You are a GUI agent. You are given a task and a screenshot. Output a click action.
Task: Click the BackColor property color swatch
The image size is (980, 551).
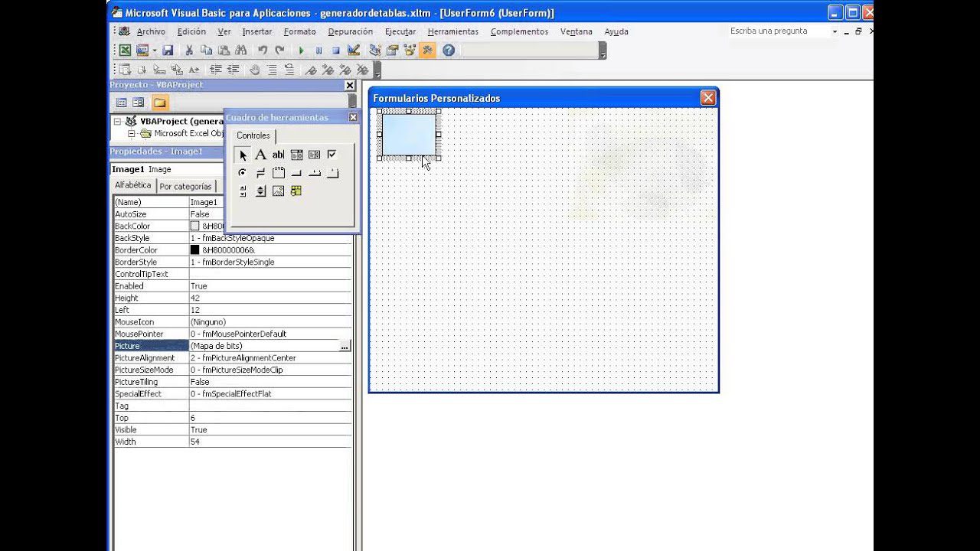point(194,226)
